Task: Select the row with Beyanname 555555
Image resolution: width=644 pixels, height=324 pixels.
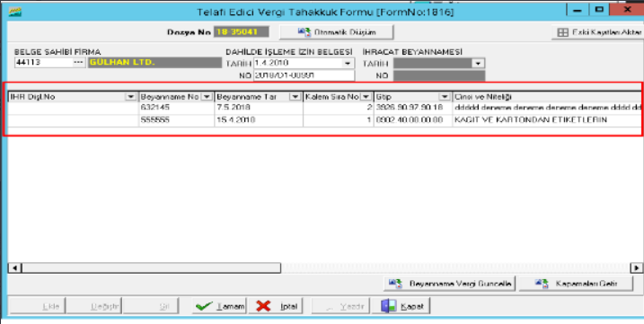Action: tap(324, 120)
